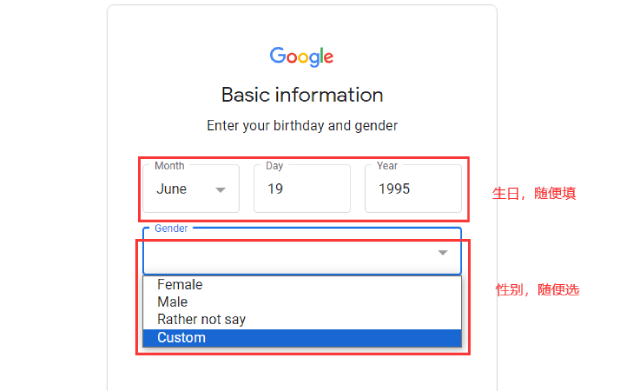Click the red 性别，随便选 annotation
The height and width of the screenshot is (391, 620).
[537, 290]
